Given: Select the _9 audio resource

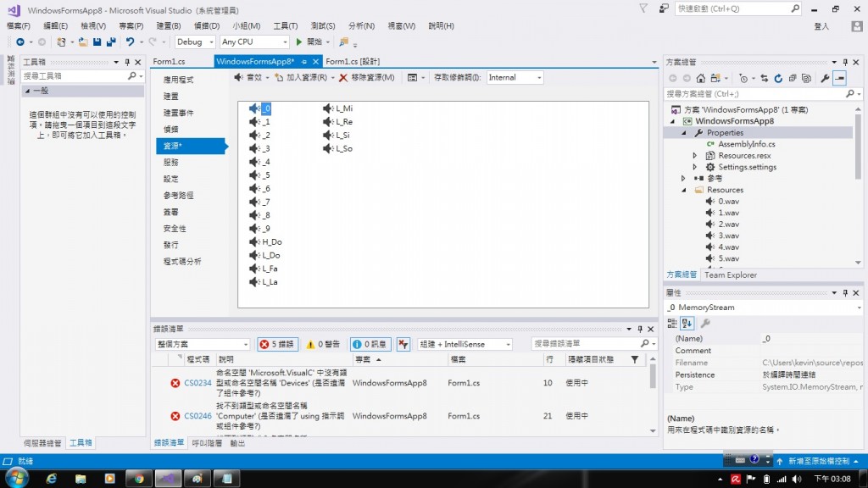Looking at the screenshot, I should click(x=259, y=229).
